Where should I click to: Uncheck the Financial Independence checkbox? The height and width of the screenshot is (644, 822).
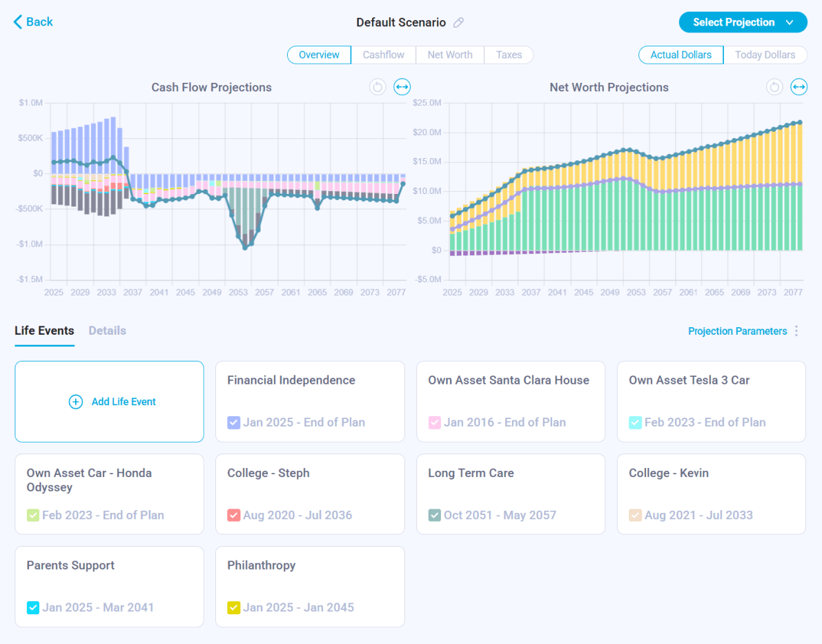(233, 422)
